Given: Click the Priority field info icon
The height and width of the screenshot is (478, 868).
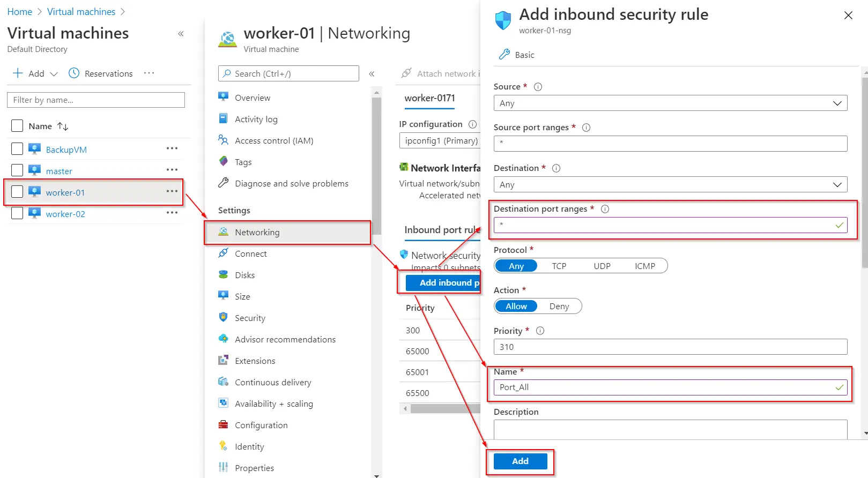Looking at the screenshot, I should point(540,331).
